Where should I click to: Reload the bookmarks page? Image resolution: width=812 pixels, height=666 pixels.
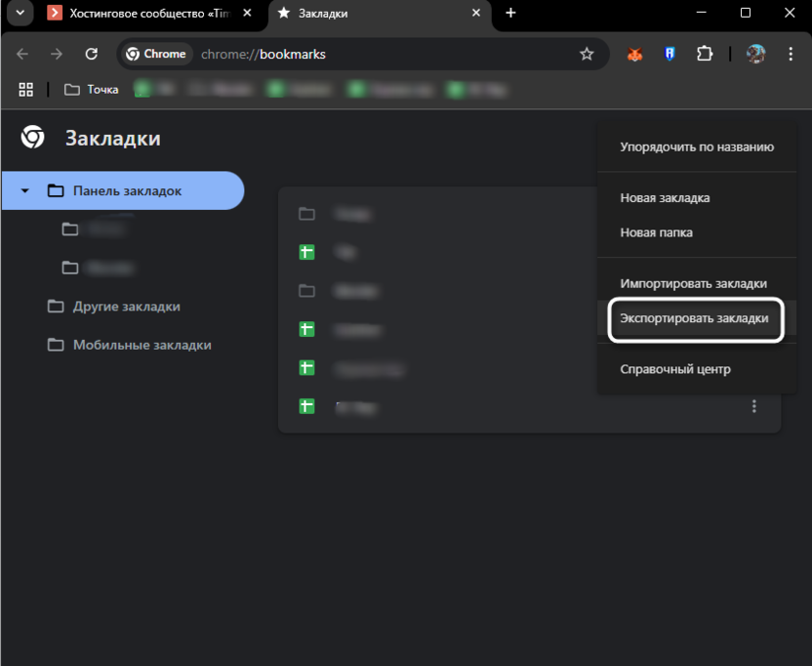(x=92, y=54)
